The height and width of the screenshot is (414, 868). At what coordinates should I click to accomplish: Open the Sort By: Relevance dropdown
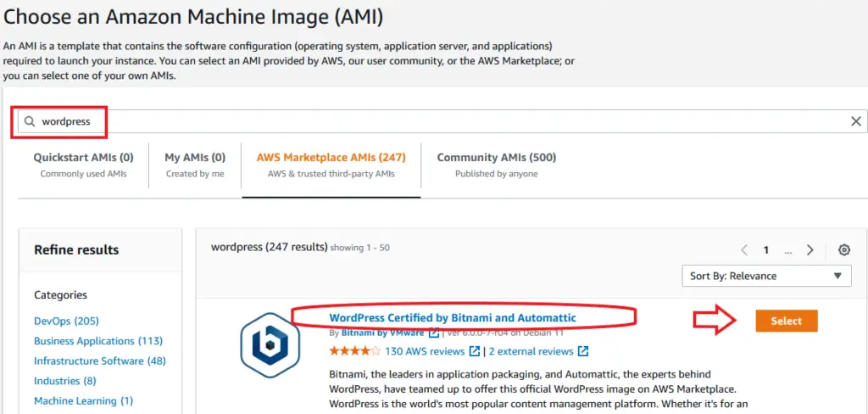(x=766, y=276)
